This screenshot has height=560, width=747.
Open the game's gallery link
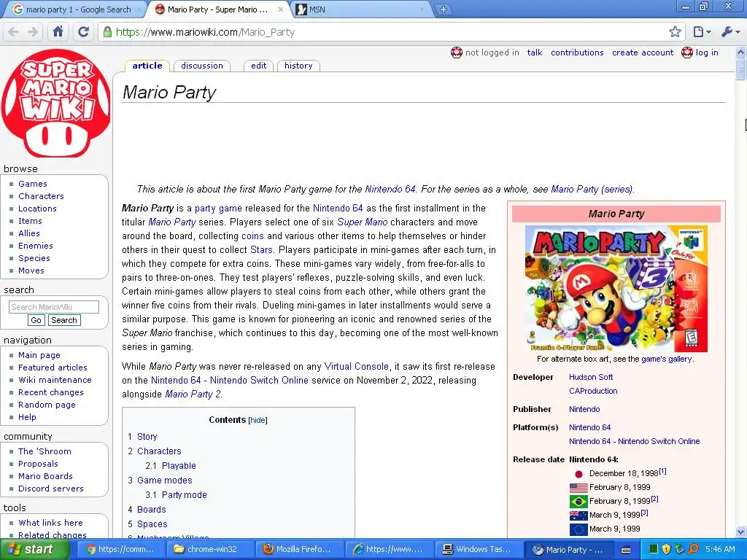[667, 359]
